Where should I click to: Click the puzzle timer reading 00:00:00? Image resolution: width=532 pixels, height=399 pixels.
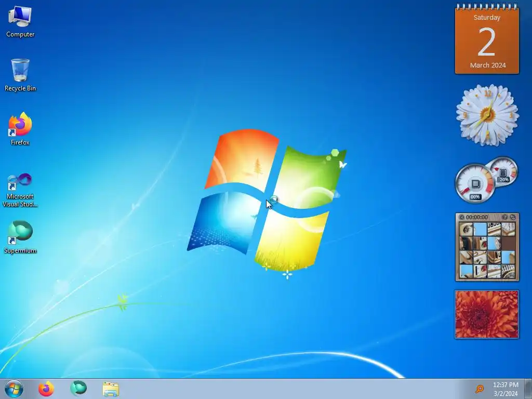coord(477,217)
